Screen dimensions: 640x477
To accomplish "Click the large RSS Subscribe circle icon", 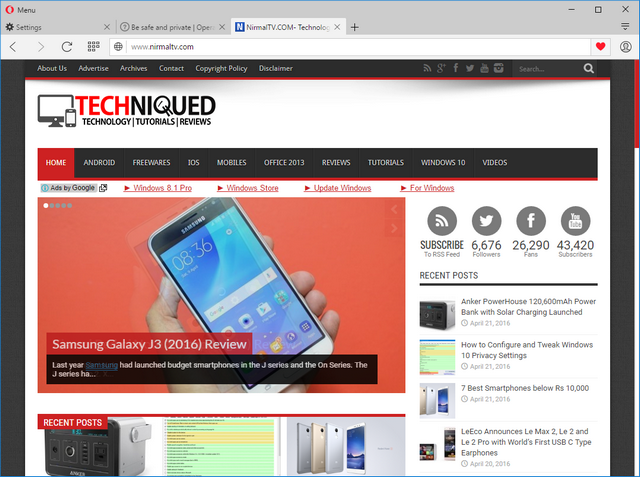I will click(442, 221).
